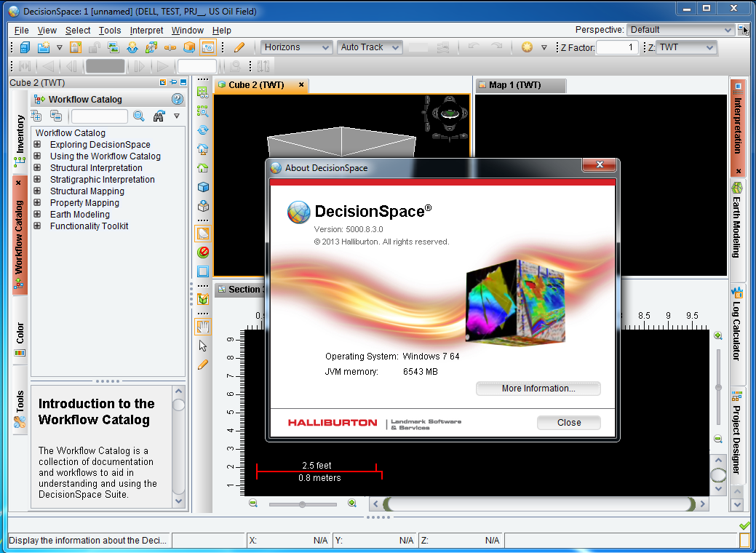Screen dimensions: 756x553
Task: Click the orange cube rotate toolbar icon
Action: point(189,47)
